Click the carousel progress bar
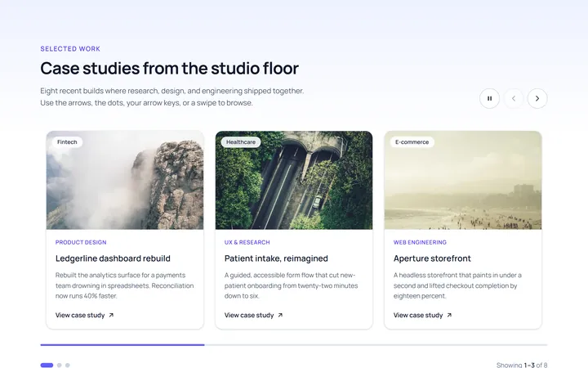The width and height of the screenshot is (588, 368). [x=294, y=345]
